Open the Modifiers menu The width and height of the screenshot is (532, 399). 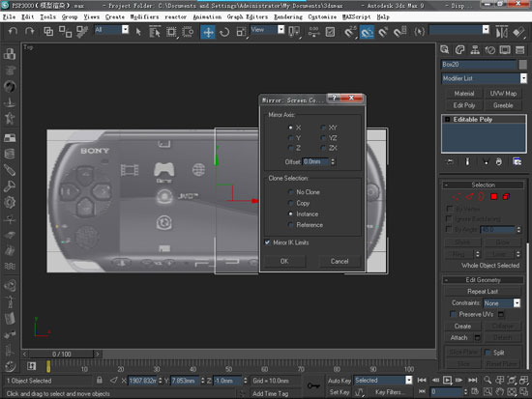(144, 16)
